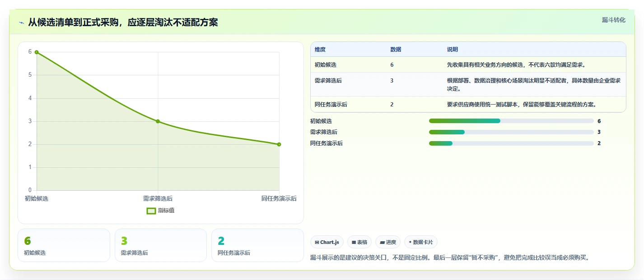Screen dimensions: 644x280
Task: Click the x-axis label 同任务演示后 in chart
Action: 279,199
